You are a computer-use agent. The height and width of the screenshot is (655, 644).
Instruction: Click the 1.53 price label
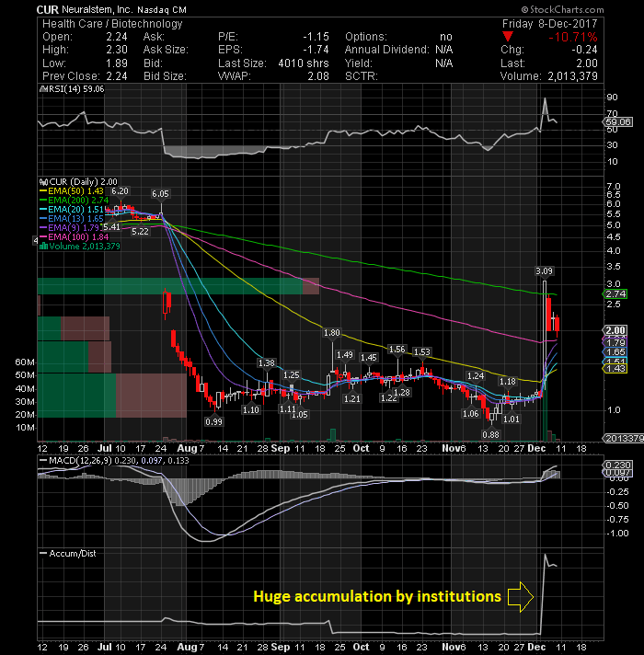422,351
